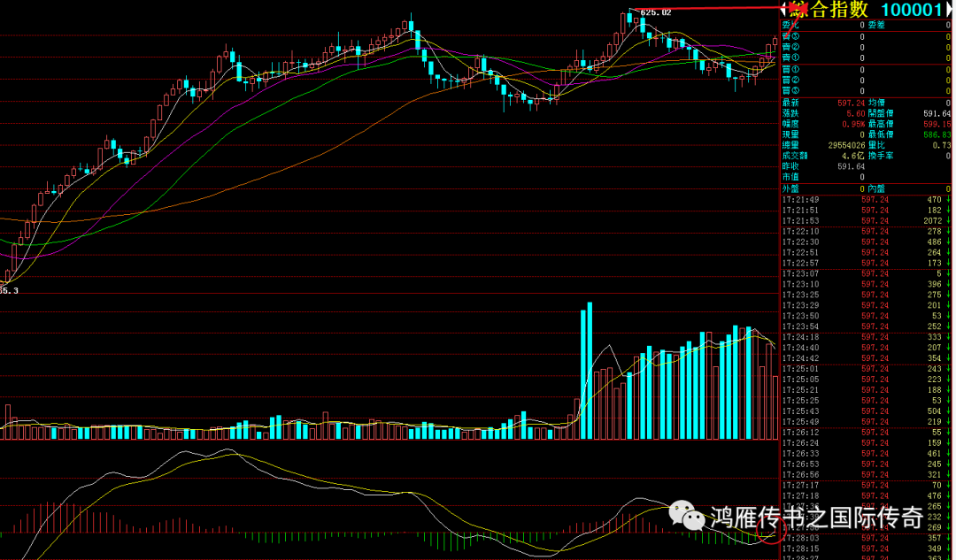The width and height of the screenshot is (956, 560).
Task: Click the 賣① ask level row
Action: (867, 58)
